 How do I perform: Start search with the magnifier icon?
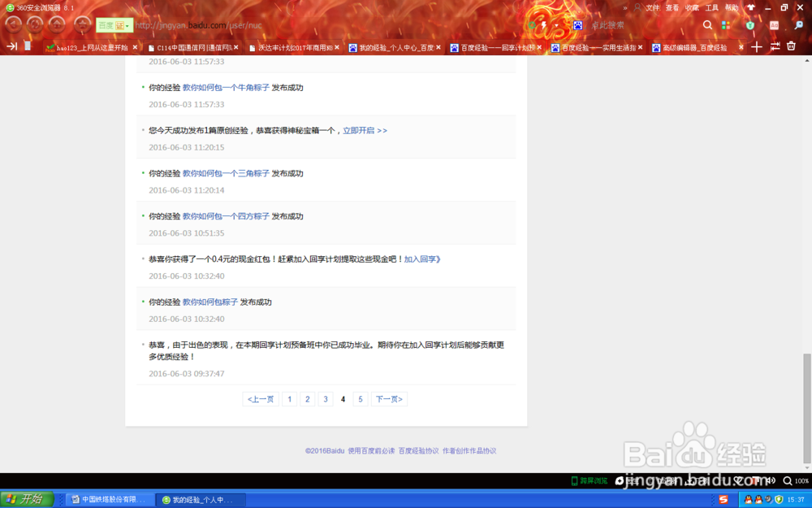pyautogui.click(x=707, y=25)
